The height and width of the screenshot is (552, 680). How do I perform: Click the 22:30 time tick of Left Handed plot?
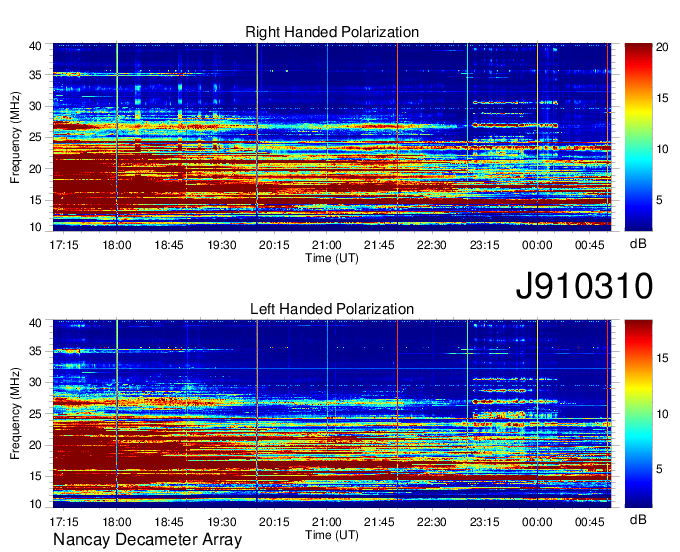pos(432,522)
